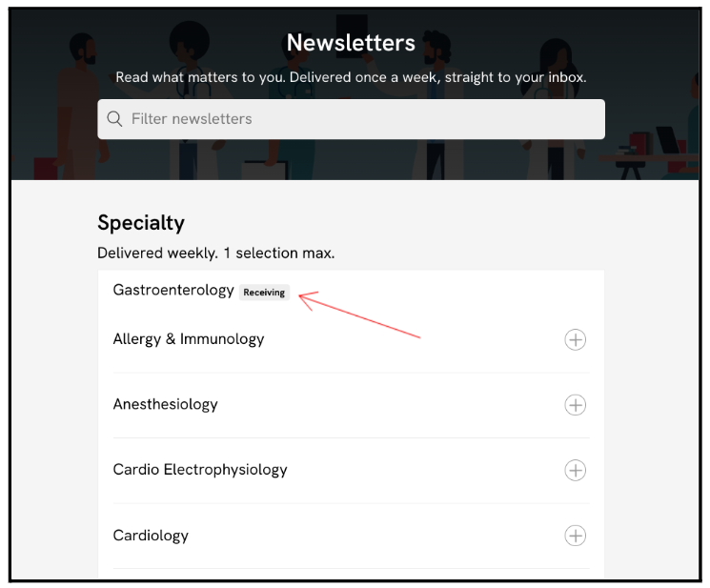This screenshot has height=588, width=710.
Task: Select the plus icon next to Cardiology
Action: point(575,536)
